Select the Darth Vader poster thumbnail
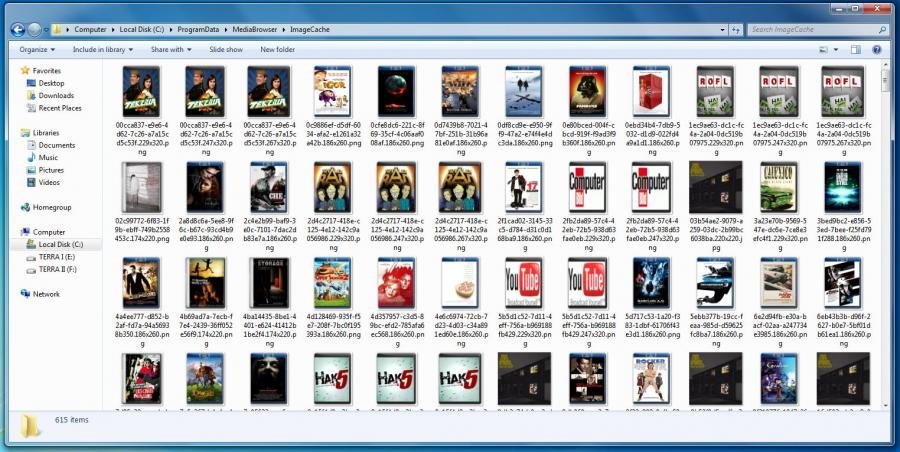 coord(588,91)
